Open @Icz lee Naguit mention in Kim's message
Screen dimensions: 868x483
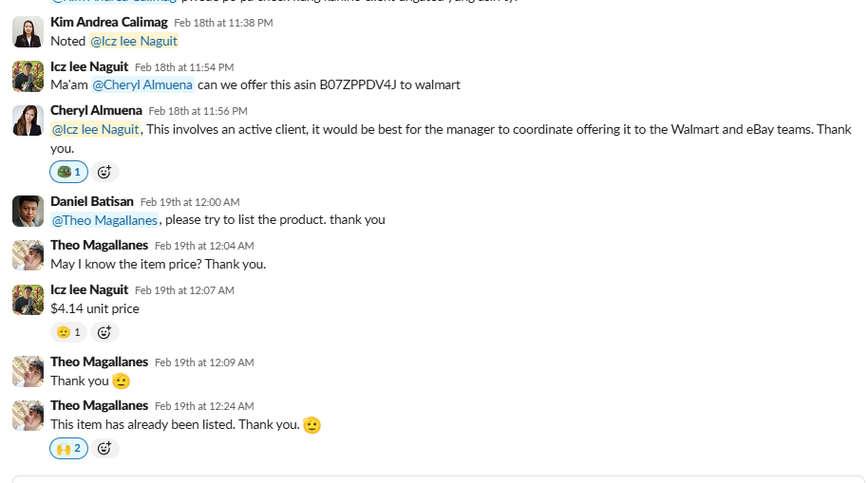(x=134, y=41)
